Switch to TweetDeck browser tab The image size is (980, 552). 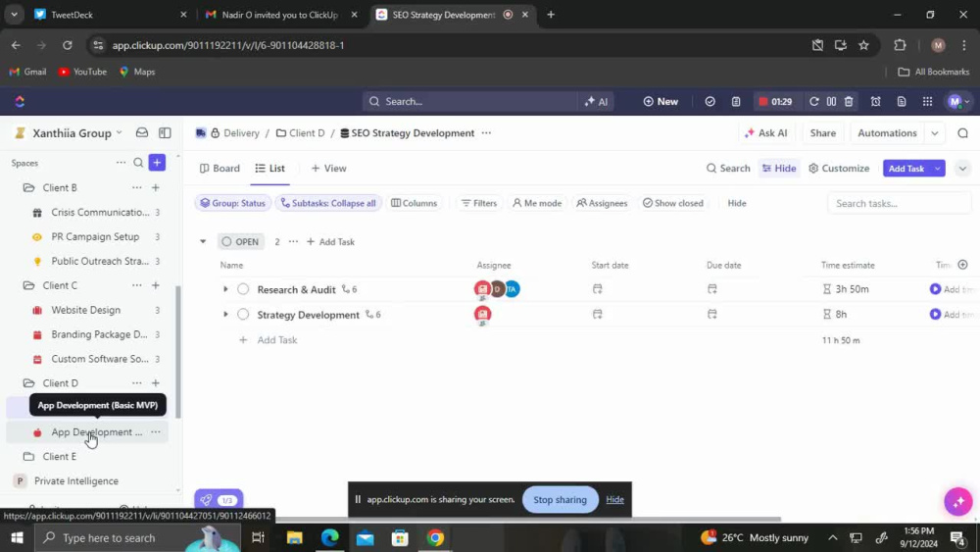pos(112,15)
